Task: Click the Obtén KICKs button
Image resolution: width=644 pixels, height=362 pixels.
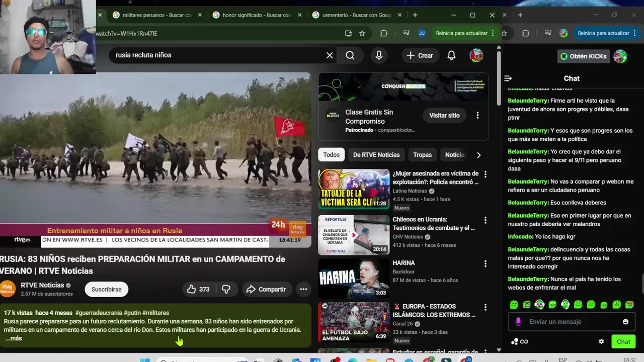Action: (x=584, y=56)
